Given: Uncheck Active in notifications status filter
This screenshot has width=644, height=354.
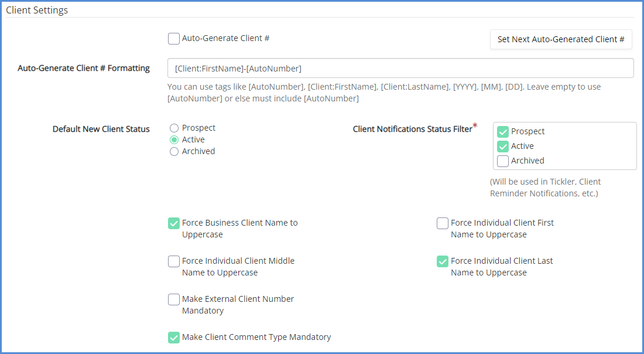Looking at the screenshot, I should tap(503, 147).
